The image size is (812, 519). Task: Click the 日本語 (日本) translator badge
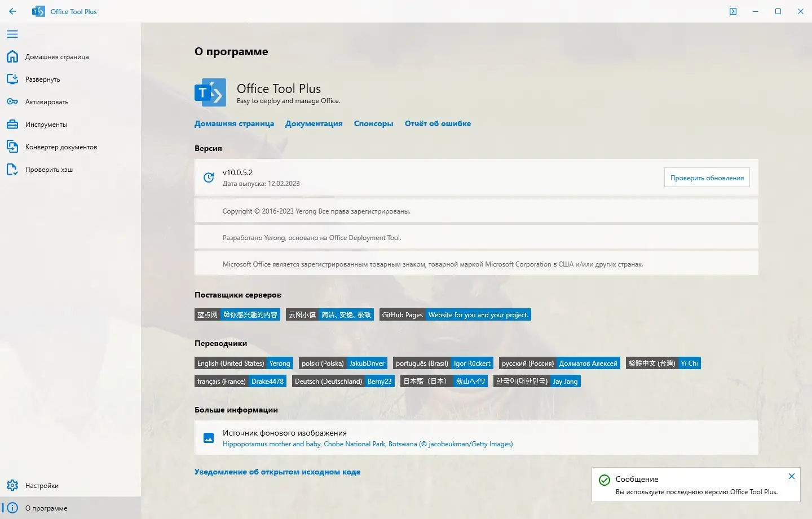tap(444, 381)
